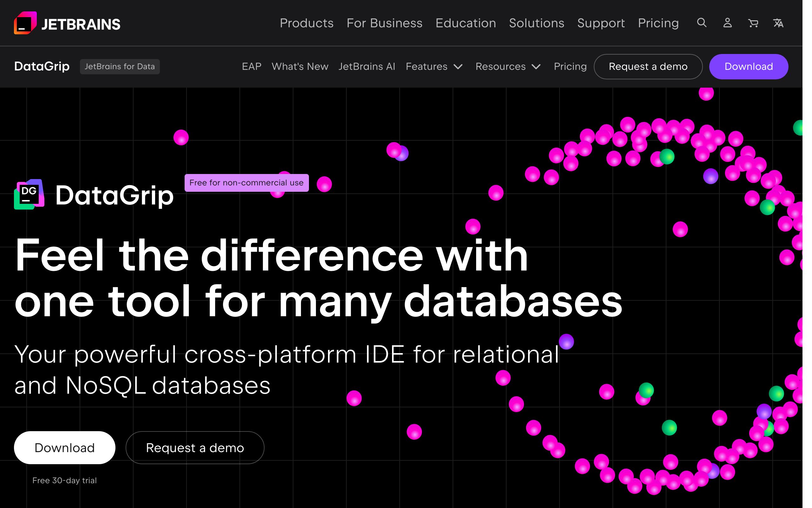This screenshot has width=812, height=508.
Task: Open the language selector icon
Action: click(778, 23)
